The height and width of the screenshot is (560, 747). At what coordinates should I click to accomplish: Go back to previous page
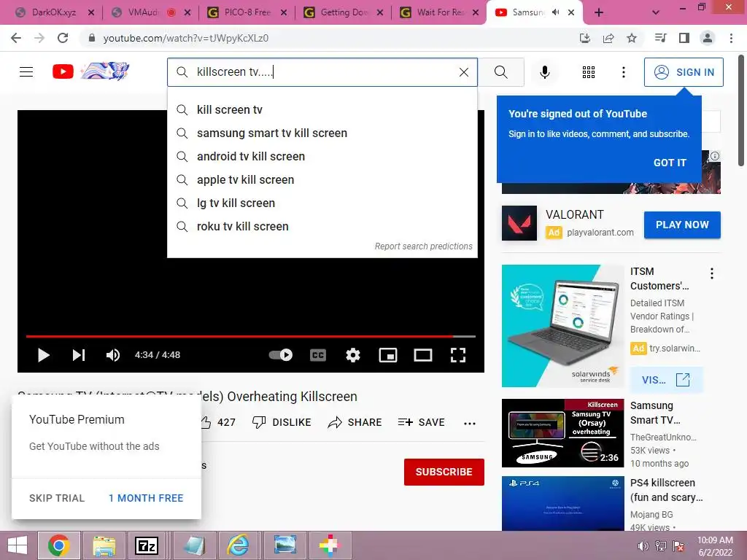(16, 38)
